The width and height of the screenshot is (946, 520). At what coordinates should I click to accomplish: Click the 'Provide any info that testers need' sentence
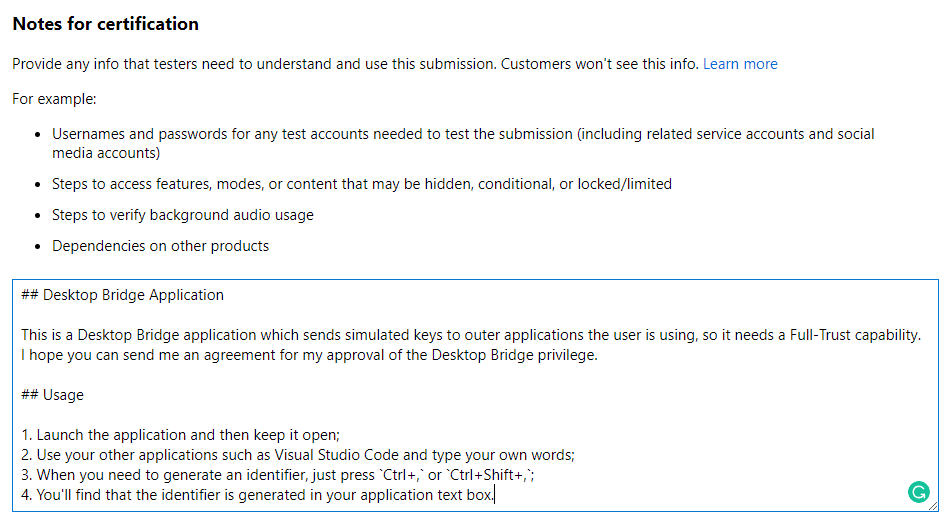click(x=355, y=64)
